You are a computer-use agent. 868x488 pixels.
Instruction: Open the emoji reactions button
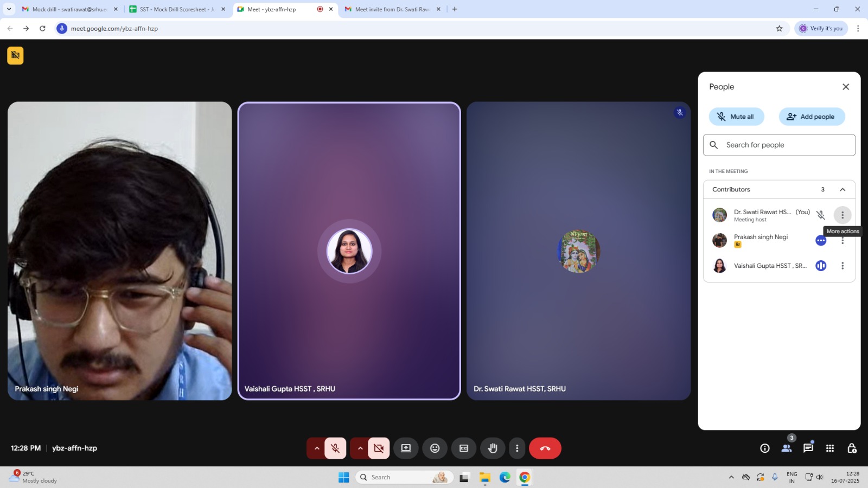tap(435, 448)
